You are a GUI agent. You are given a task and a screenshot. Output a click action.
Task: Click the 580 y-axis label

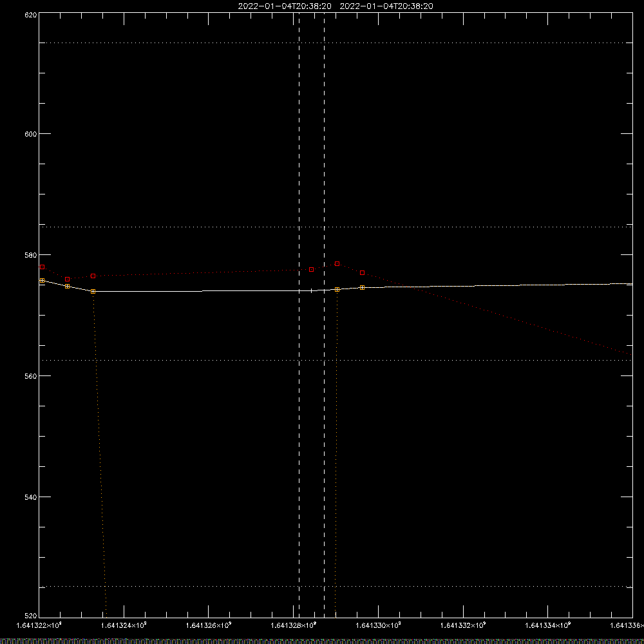(31, 256)
